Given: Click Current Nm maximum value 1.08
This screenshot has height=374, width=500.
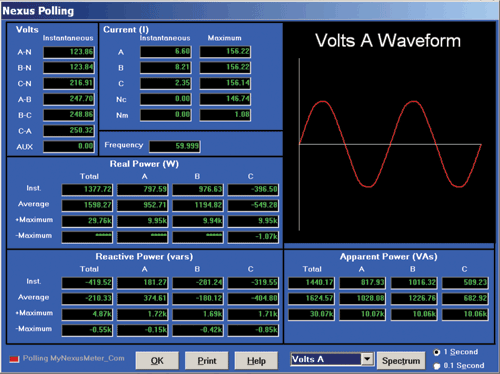Looking at the screenshot, I should pos(225,115).
